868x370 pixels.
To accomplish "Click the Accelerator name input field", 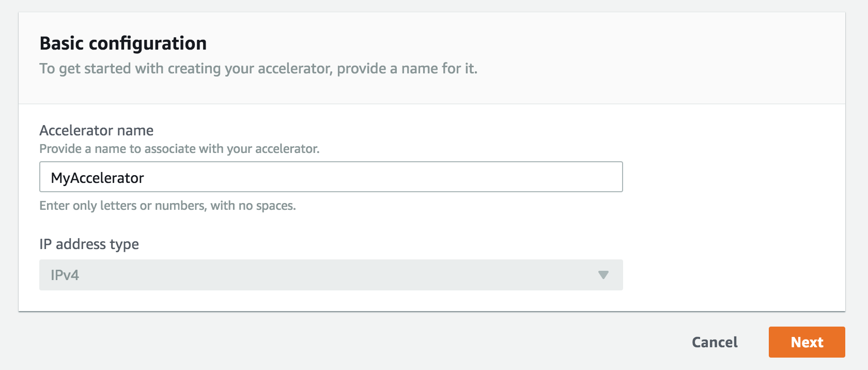I will tap(331, 177).
